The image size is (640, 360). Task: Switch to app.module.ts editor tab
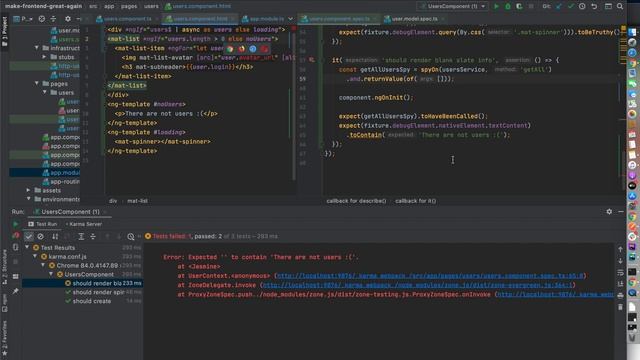(x=263, y=19)
